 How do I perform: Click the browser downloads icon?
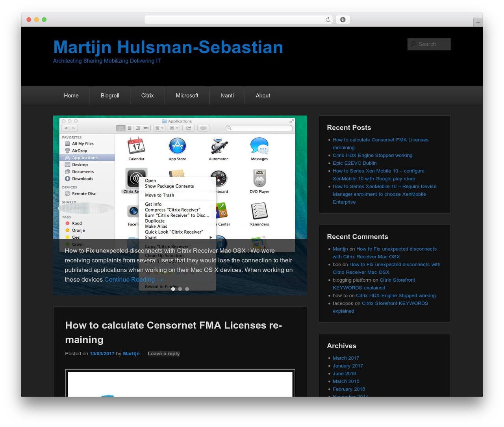click(x=343, y=20)
